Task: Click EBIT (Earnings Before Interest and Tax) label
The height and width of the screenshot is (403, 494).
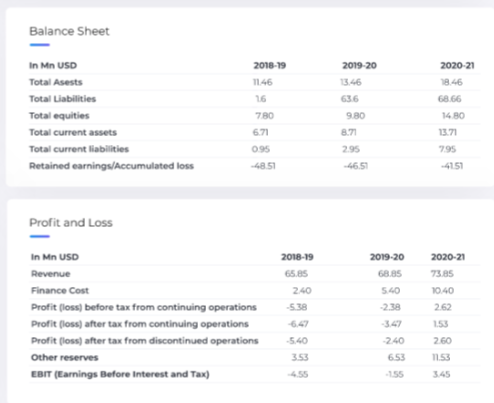Action: click(120, 374)
